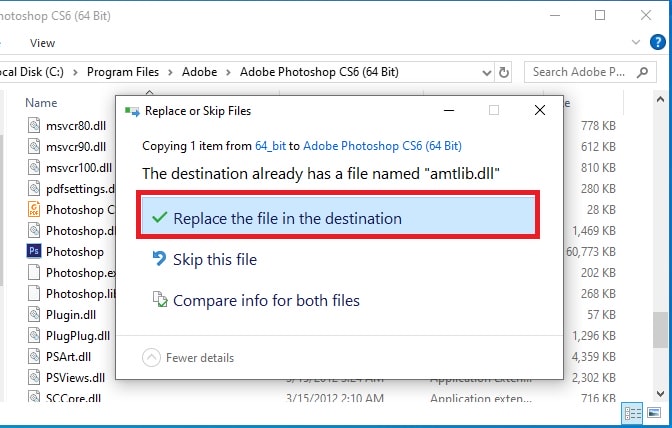Click the Replace or Skip Files dialog icon

click(132, 111)
